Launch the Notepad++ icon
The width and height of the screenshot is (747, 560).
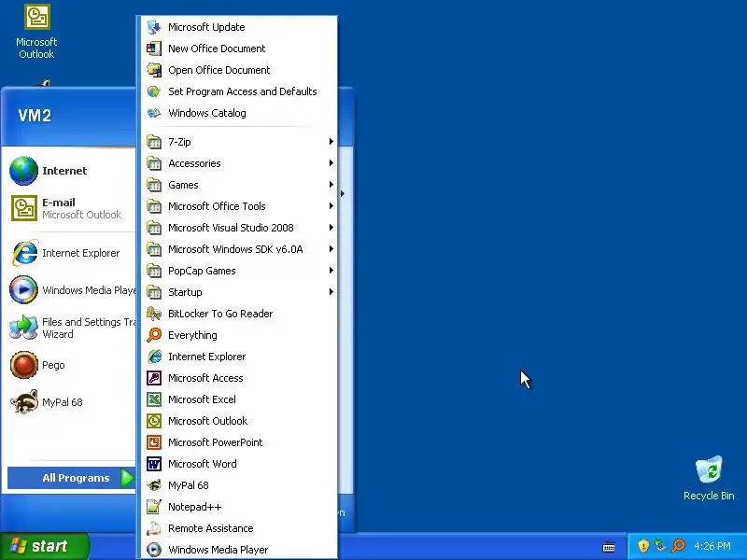coord(154,507)
